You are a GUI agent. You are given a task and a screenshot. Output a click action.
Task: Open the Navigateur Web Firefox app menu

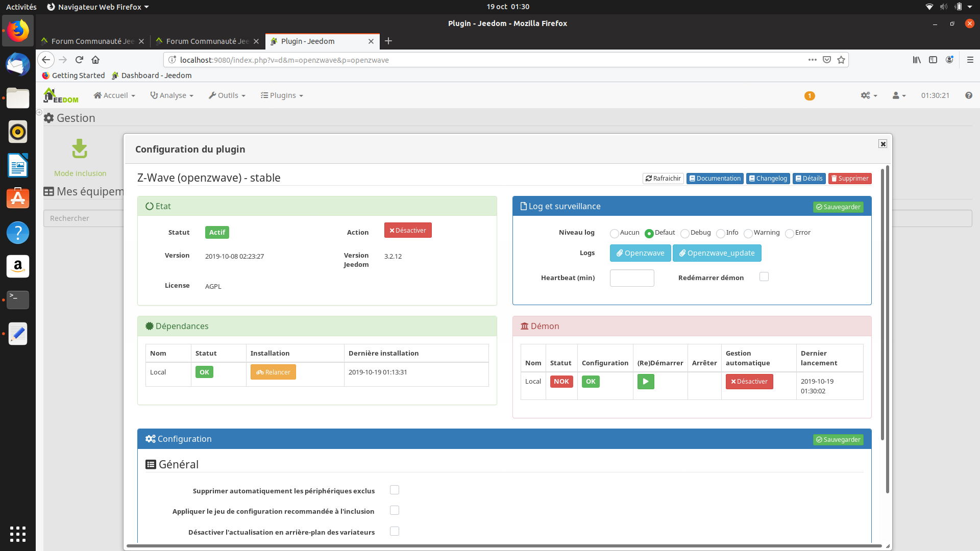pyautogui.click(x=97, y=7)
